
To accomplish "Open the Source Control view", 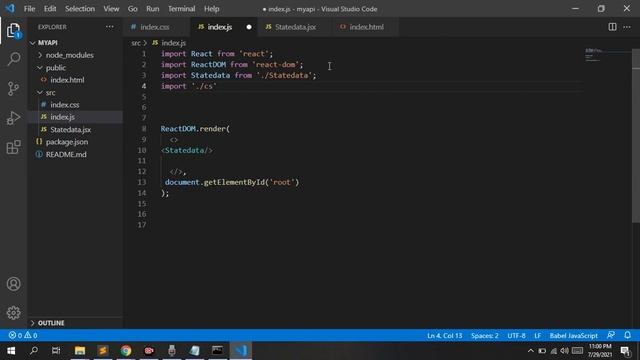I will [13, 89].
